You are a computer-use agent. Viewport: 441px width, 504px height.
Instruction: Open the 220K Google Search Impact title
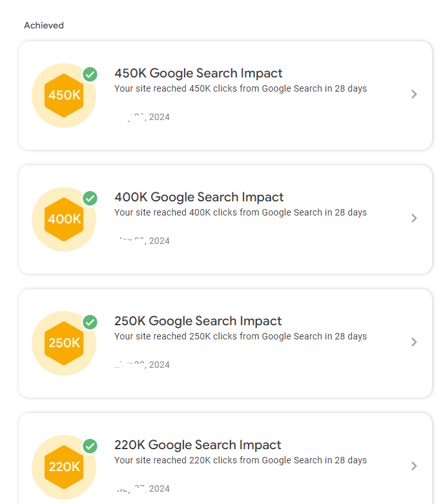coord(198,445)
